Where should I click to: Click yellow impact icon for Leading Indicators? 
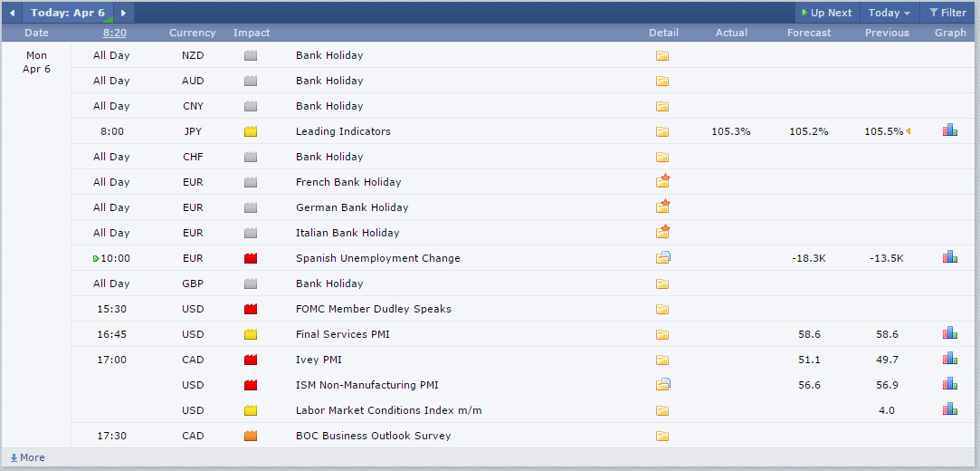[251, 131]
